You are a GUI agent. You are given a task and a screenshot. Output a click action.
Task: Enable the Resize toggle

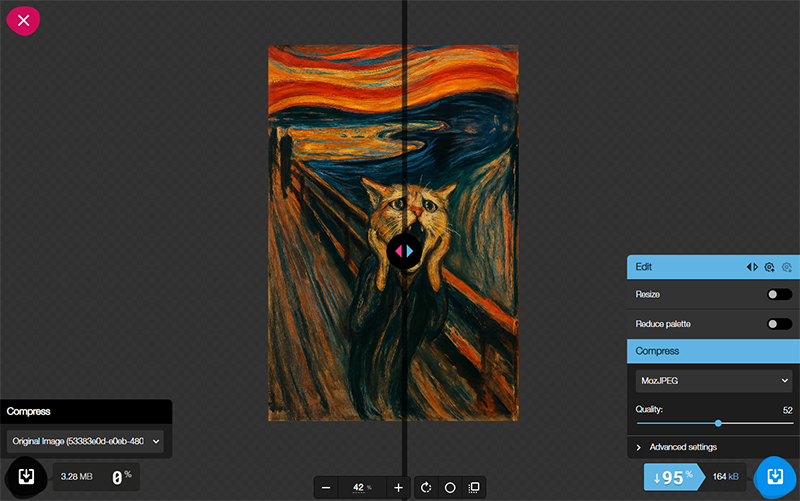coord(780,294)
